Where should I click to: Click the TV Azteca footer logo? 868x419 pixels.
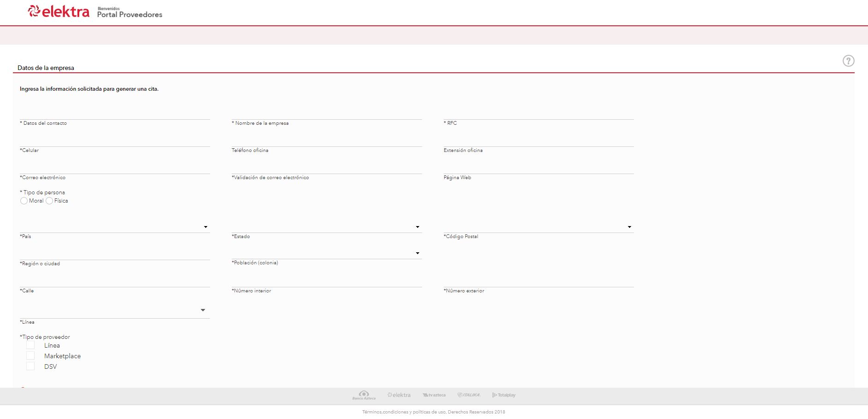434,395
